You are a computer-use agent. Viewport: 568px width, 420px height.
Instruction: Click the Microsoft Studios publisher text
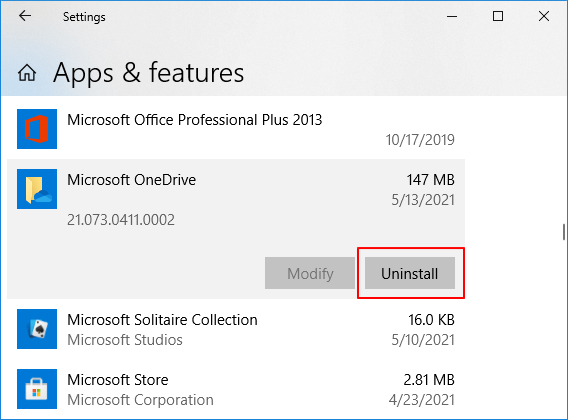click(x=125, y=340)
